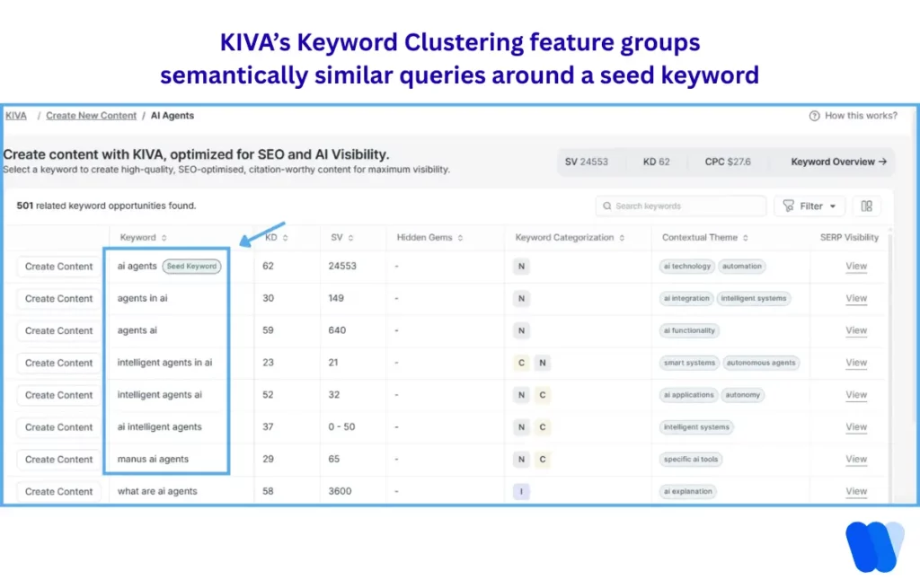Image resolution: width=920 pixels, height=588 pixels.
Task: Expand the Keyword Categorization sort control
Action: coord(622,237)
